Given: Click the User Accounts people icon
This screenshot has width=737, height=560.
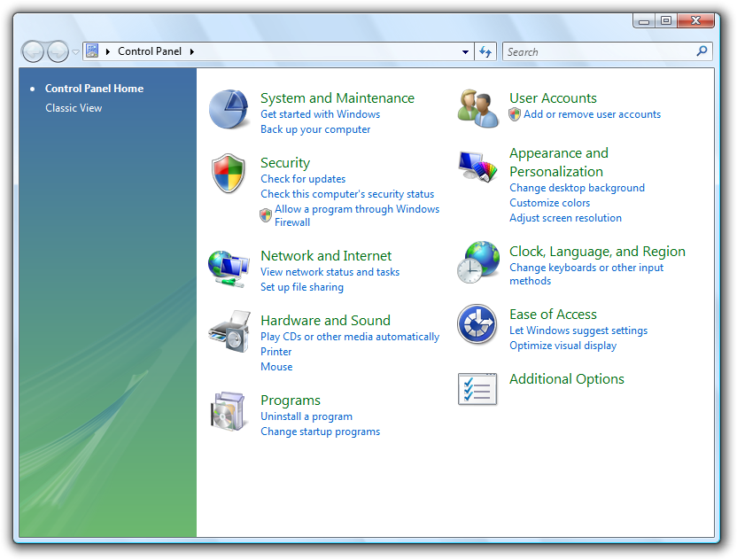Looking at the screenshot, I should [478, 110].
